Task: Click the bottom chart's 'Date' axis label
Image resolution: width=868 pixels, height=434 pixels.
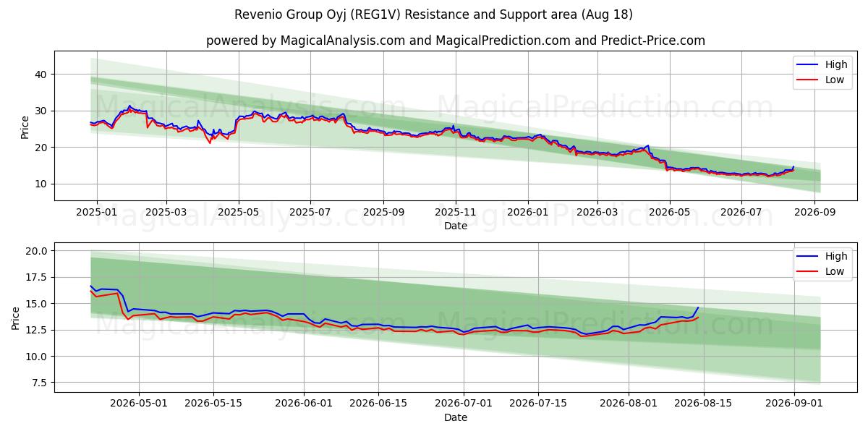Action: pos(456,417)
